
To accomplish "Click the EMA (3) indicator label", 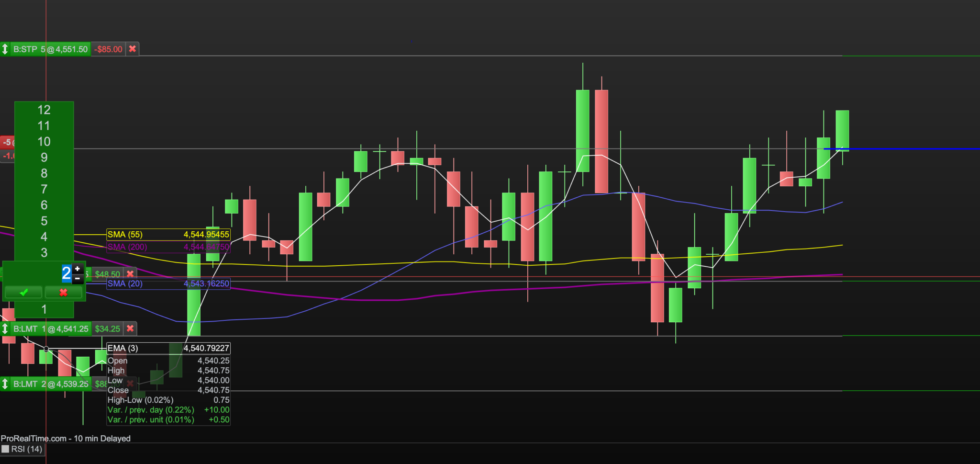I will tap(122, 348).
